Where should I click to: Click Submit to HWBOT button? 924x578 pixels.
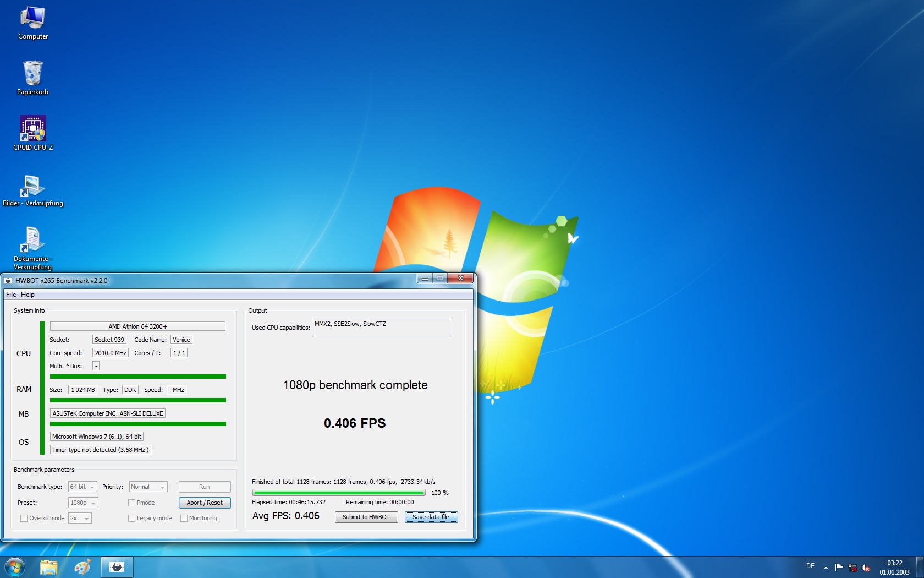point(366,517)
